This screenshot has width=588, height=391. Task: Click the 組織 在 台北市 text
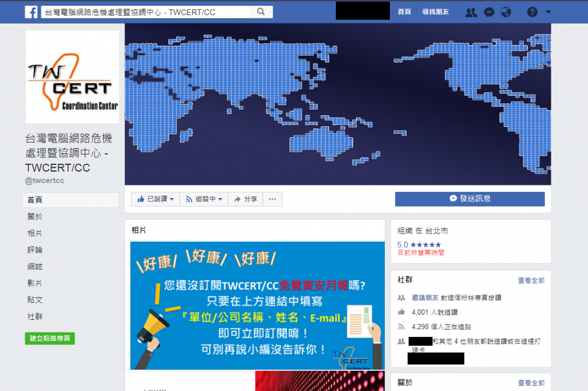(x=423, y=231)
